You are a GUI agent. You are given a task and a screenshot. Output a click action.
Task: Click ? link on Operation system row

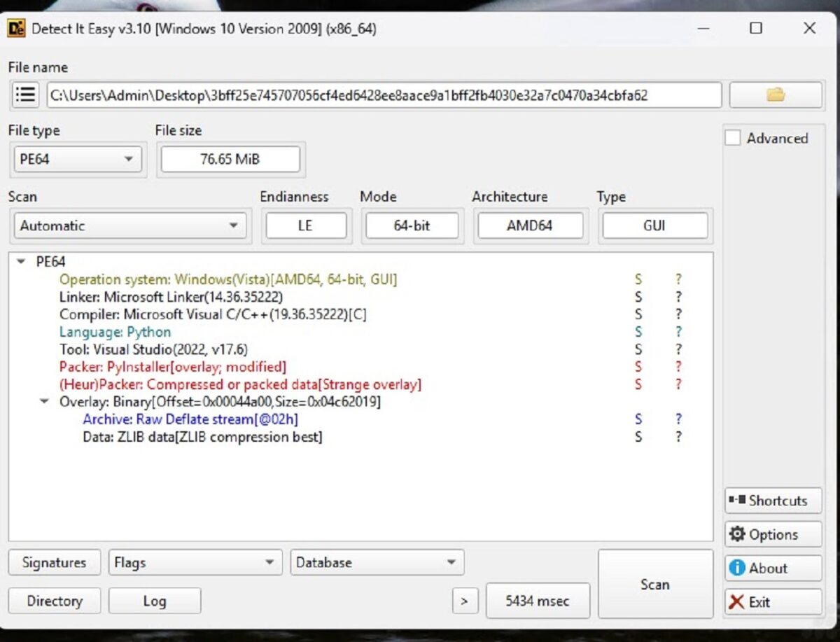pos(678,279)
